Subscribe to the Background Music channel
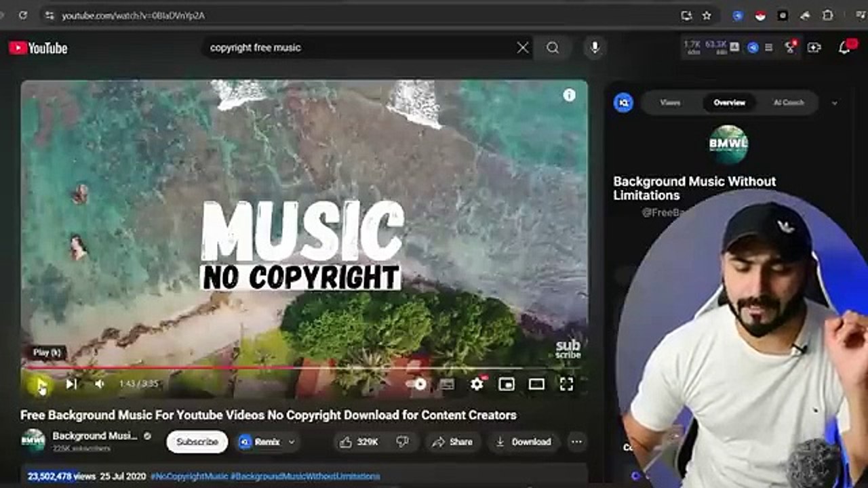 [197, 442]
